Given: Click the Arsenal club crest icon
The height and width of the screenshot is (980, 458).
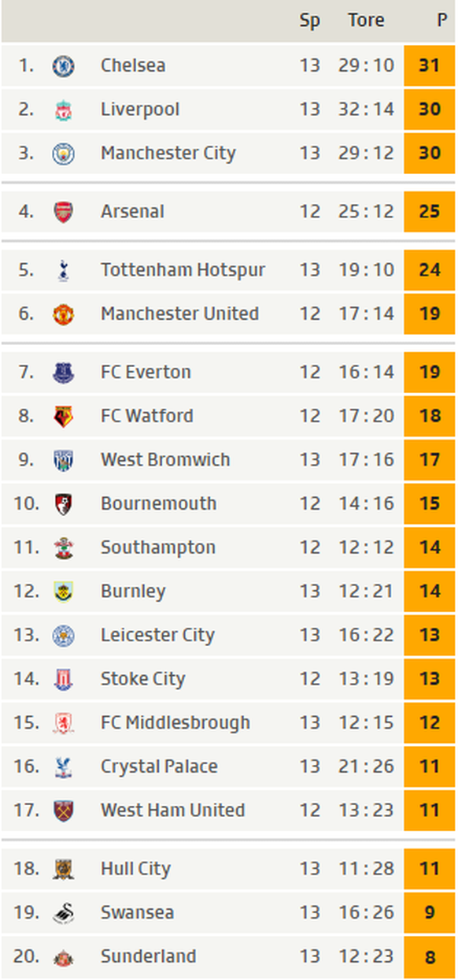Looking at the screenshot, I should (64, 212).
